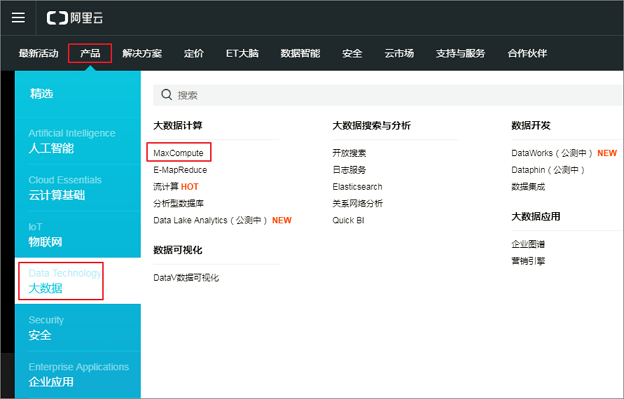The width and height of the screenshot is (624, 399).
Task: Click the Aliyun logo
Action: [75, 18]
